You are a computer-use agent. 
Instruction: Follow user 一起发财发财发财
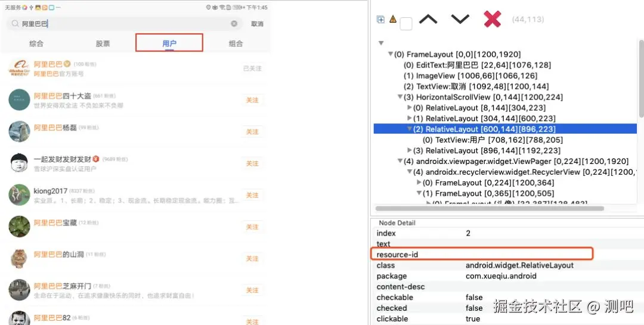[252, 163]
